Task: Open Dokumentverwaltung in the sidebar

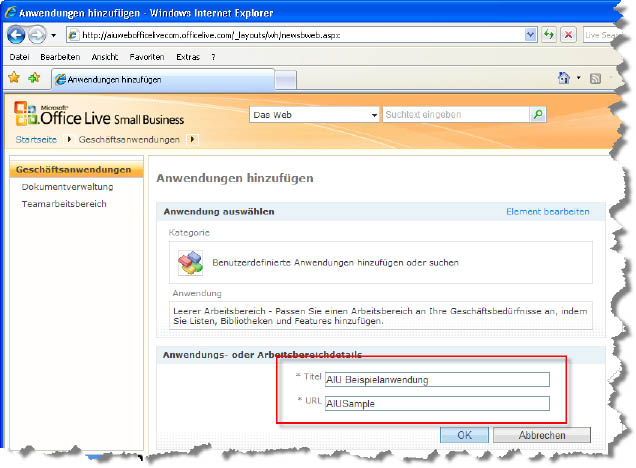Action: point(67,187)
